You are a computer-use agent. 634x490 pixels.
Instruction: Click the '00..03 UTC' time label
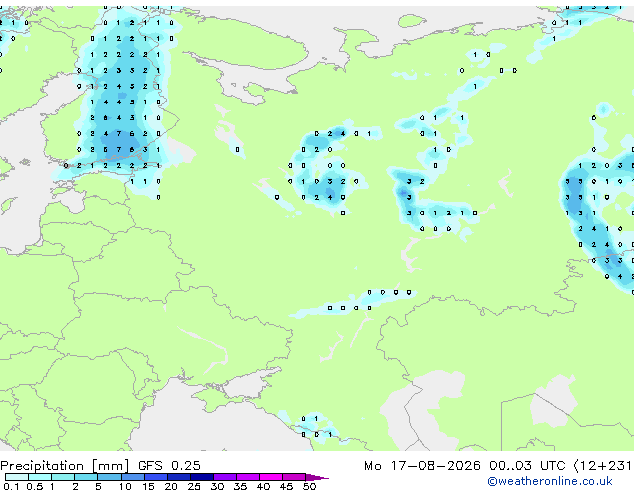[x=527, y=466]
